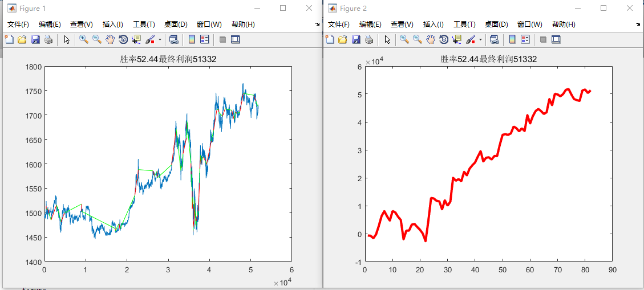Open 帮助(H) menu in Figure 2
The image size is (644, 290).
click(x=564, y=24)
